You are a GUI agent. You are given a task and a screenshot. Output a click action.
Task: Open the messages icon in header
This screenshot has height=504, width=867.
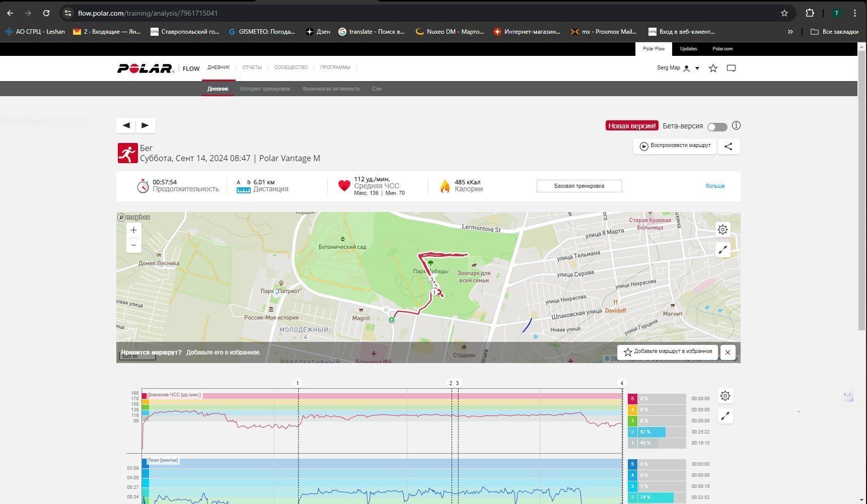pyautogui.click(x=731, y=68)
